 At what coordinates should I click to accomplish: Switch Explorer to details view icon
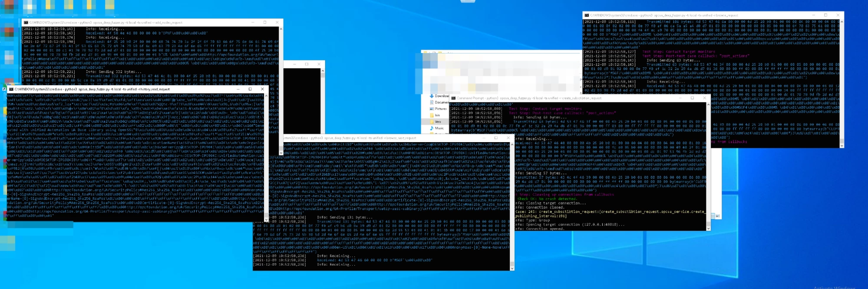[x=713, y=216]
